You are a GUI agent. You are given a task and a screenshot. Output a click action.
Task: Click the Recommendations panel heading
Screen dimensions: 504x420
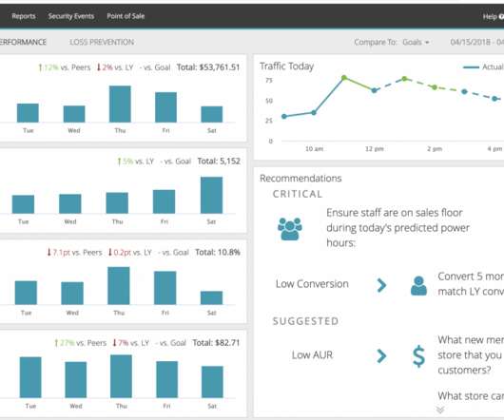(300, 179)
